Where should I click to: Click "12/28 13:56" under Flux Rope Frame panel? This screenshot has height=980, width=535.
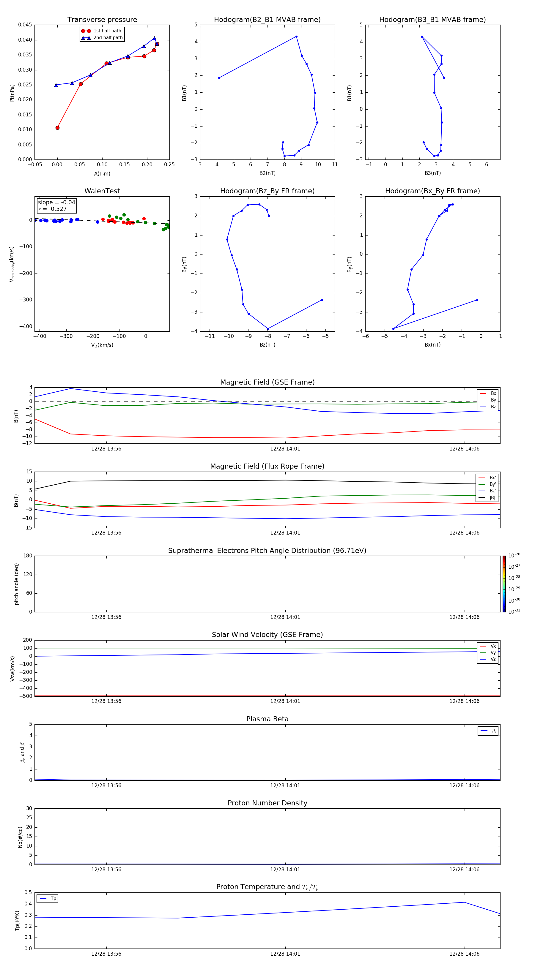pyautogui.click(x=106, y=532)
